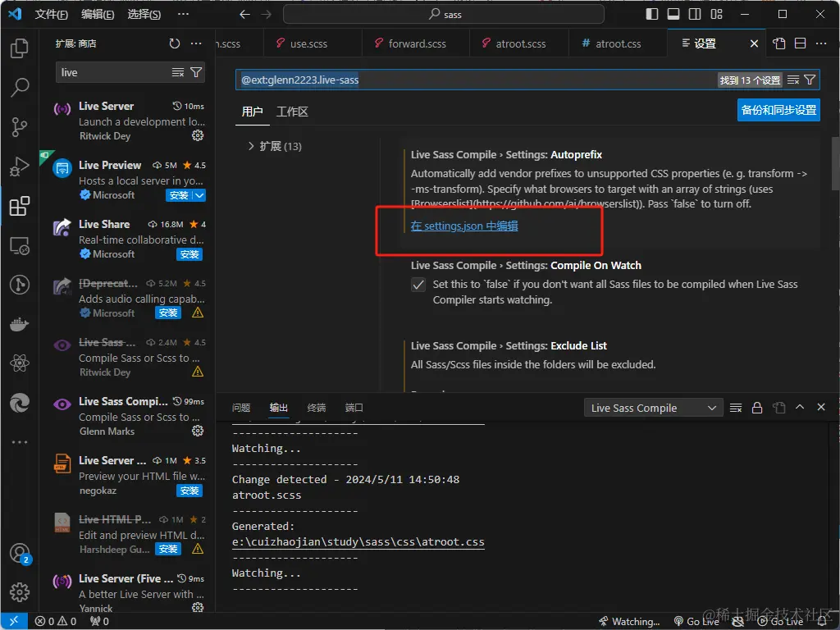
Task: Open the Accounts menu icon
Action: [20, 553]
